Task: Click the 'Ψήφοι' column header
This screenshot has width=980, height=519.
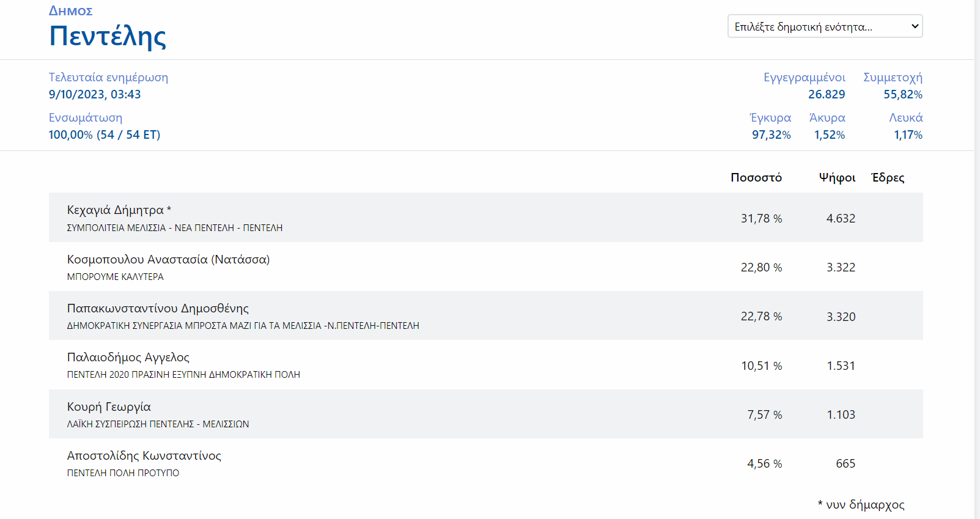Action: pos(837,178)
